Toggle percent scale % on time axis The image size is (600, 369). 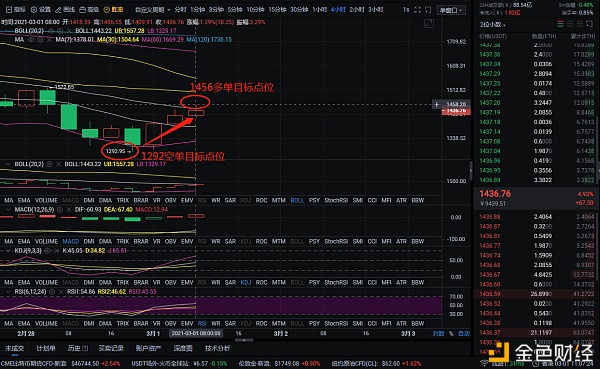pos(451,333)
